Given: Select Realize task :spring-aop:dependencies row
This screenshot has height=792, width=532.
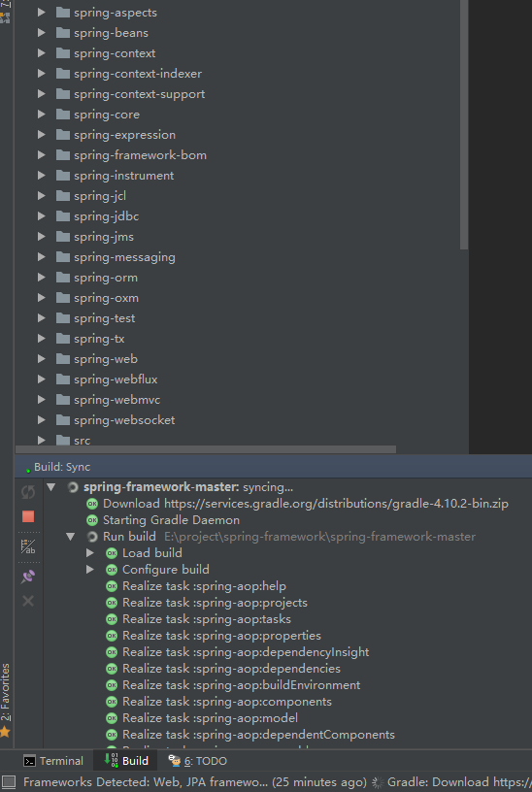Looking at the screenshot, I should point(231,669).
